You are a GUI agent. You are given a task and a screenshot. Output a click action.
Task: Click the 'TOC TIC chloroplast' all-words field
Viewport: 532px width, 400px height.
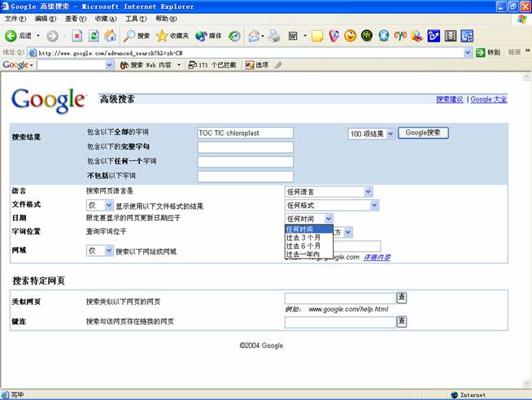coord(245,133)
